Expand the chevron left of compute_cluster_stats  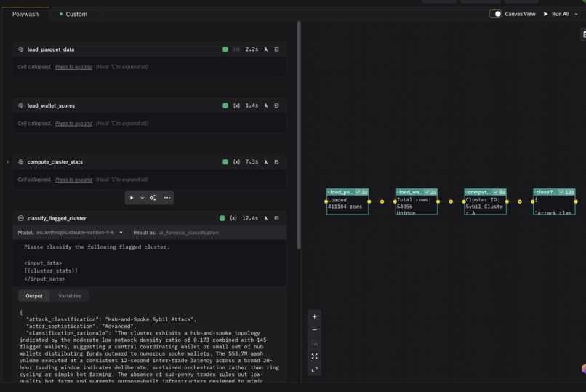click(x=7, y=161)
